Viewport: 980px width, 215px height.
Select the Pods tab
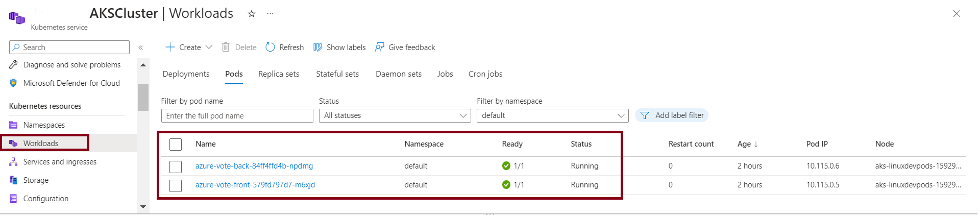234,74
